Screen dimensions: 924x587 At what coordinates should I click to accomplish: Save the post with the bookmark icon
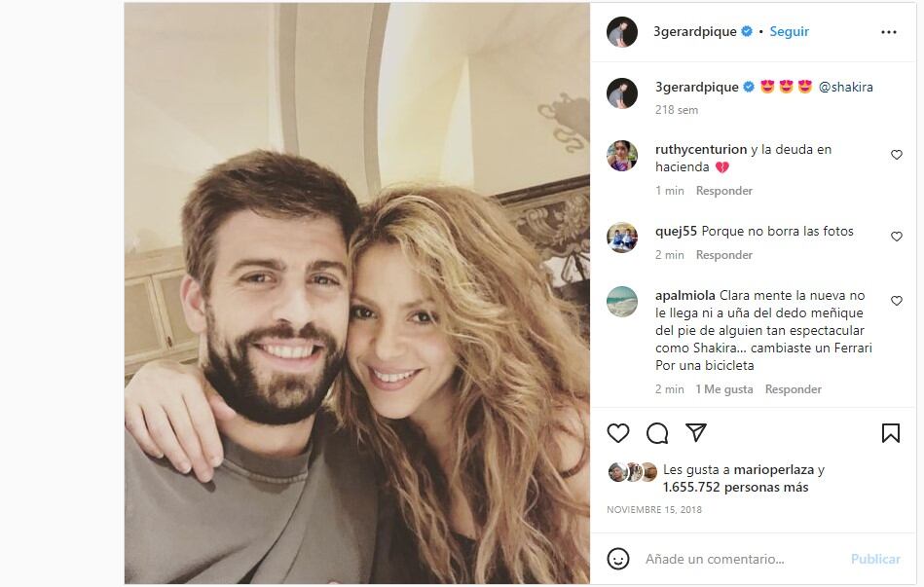tap(891, 433)
